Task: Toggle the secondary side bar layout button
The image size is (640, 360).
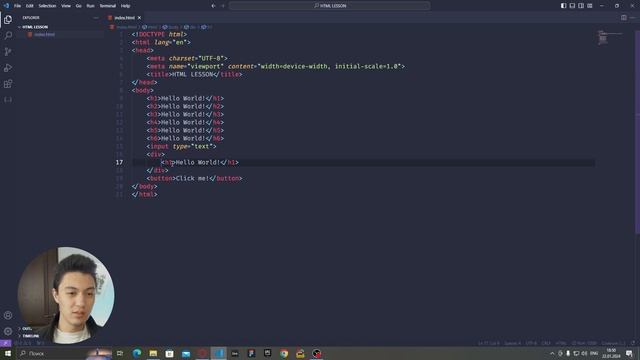Action: click(x=581, y=6)
